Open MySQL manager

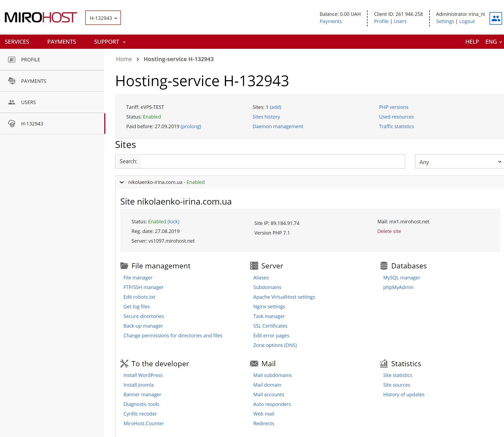[402, 277]
